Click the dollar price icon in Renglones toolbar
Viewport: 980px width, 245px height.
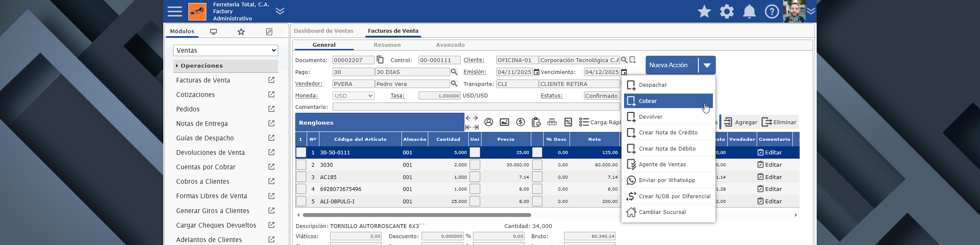520,122
